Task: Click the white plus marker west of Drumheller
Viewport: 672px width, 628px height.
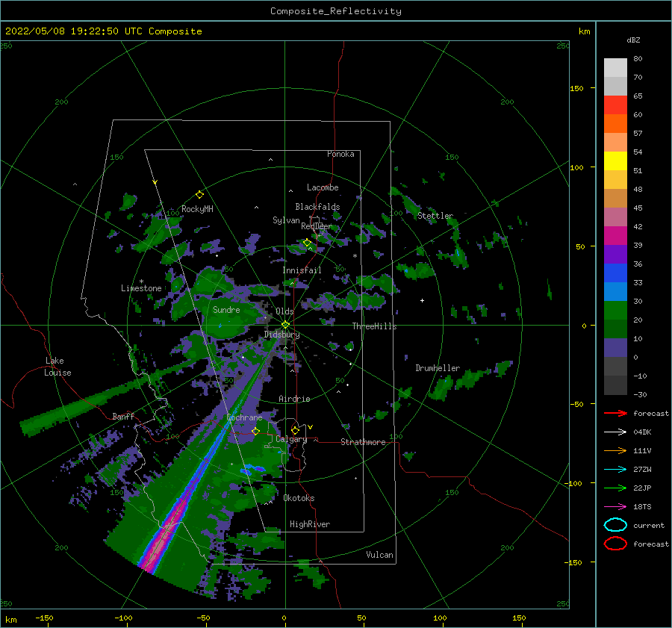Action: (x=422, y=300)
